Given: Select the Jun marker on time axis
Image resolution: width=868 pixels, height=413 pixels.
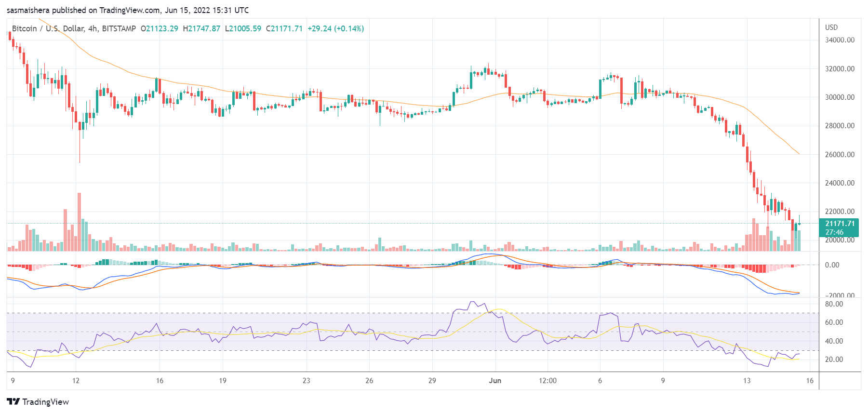Looking at the screenshot, I should 495,381.
